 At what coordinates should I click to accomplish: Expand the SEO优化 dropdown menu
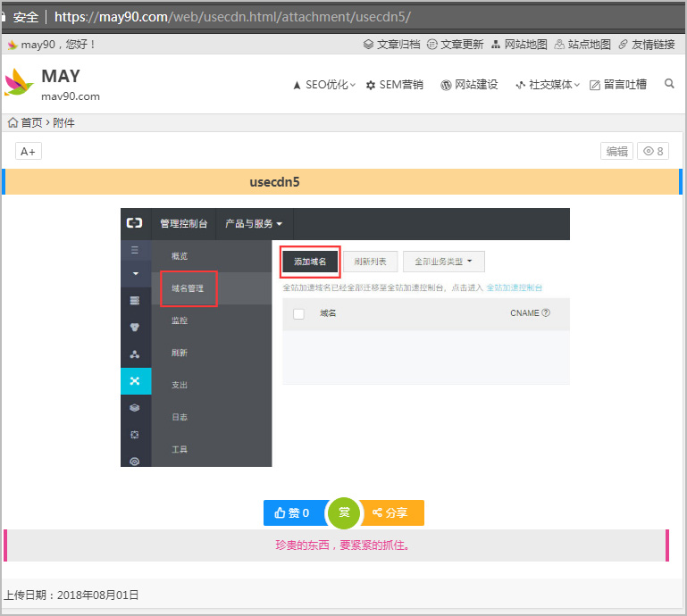[324, 85]
